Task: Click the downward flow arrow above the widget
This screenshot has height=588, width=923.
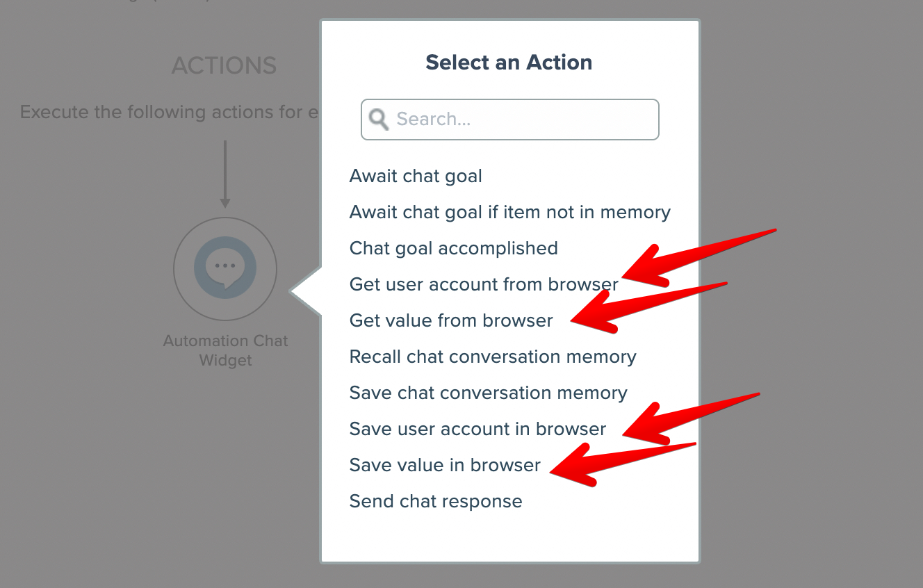Action: pos(225,174)
